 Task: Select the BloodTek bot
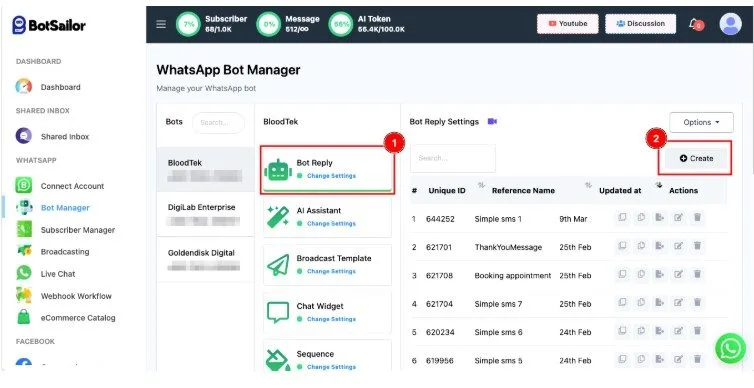[205, 169]
